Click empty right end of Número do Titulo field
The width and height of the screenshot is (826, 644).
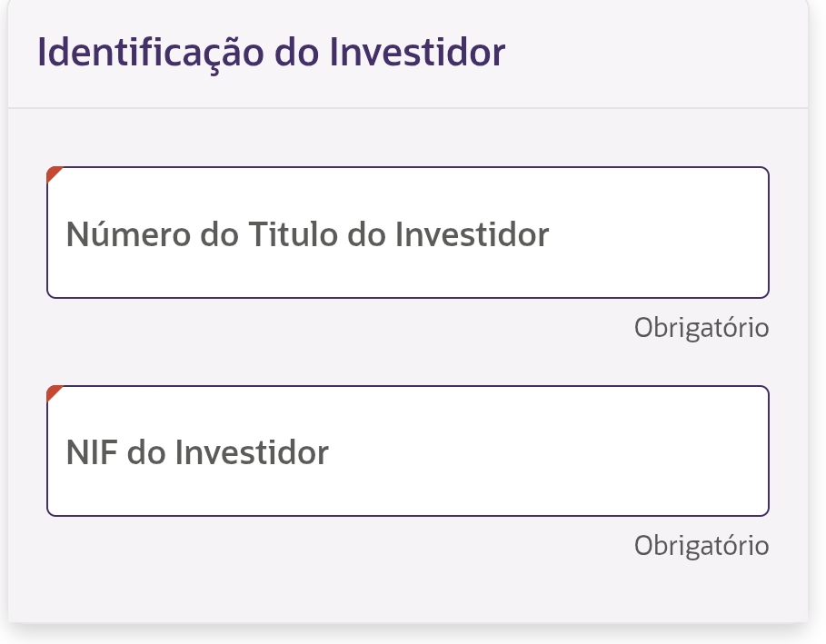coord(691,233)
